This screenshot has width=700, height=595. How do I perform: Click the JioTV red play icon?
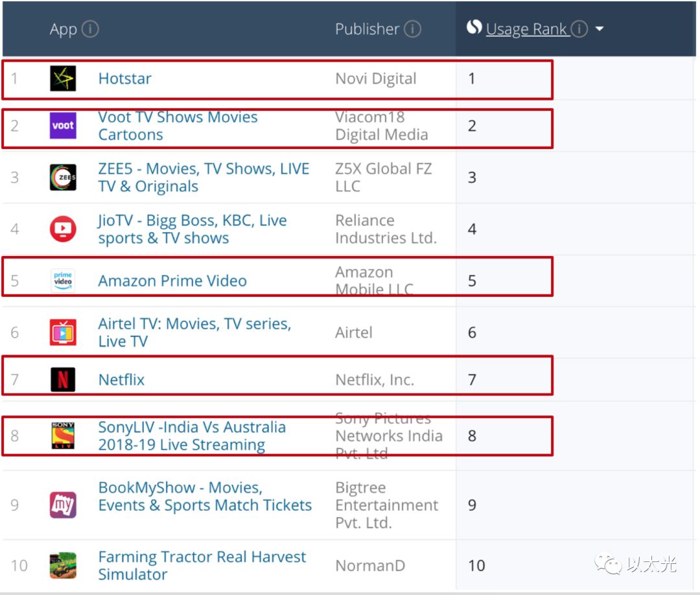pos(63,229)
